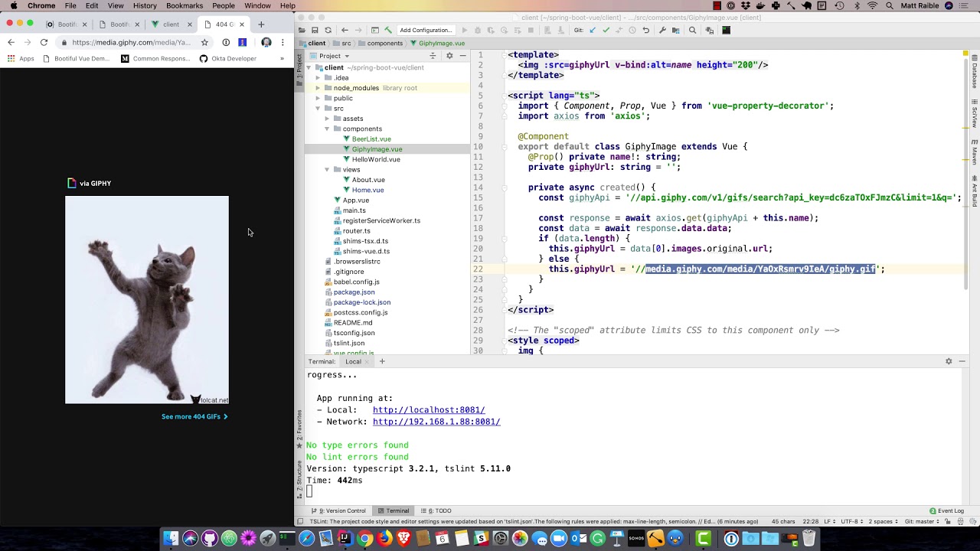Viewport: 980px width, 551px height.
Task: Click the dancing cat GIF image
Action: pos(146,299)
